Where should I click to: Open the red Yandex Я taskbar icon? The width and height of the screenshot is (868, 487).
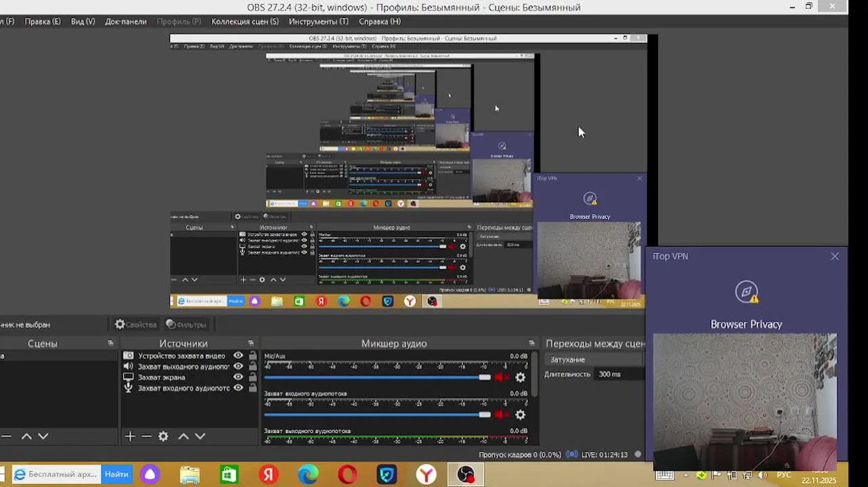(268, 475)
